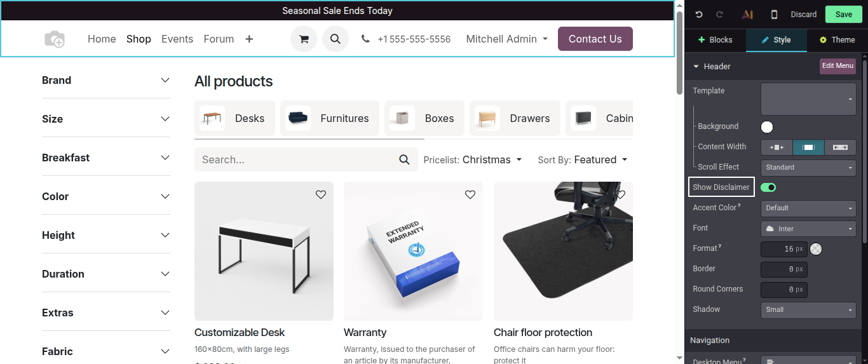Image resolution: width=868 pixels, height=364 pixels.
Task: Heart the Warranty product card
Action: point(470,195)
